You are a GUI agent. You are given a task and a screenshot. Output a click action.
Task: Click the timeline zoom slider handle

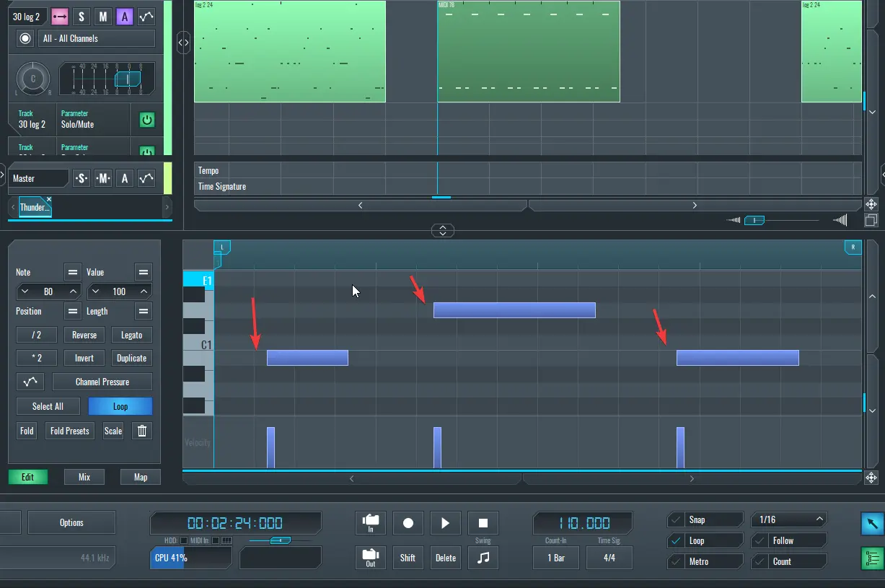[754, 220]
